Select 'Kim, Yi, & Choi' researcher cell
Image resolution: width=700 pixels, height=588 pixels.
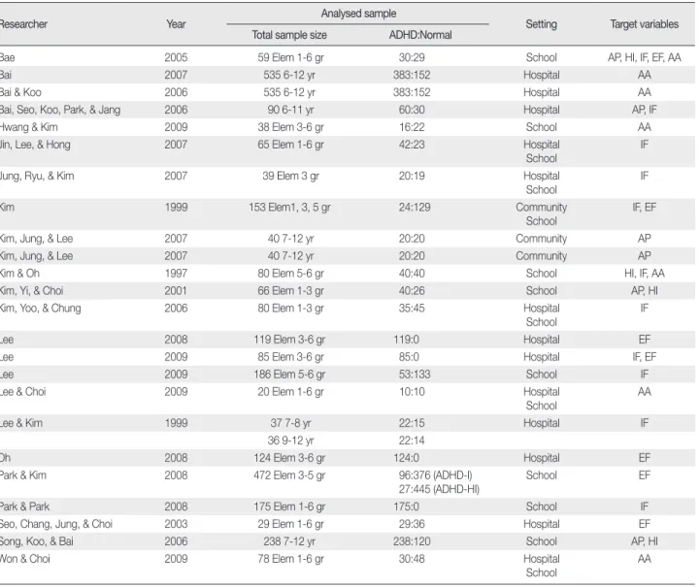[32, 290]
